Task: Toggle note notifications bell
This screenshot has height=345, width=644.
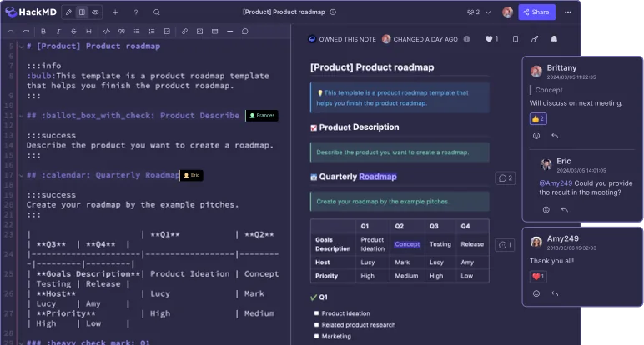Action: (554, 39)
